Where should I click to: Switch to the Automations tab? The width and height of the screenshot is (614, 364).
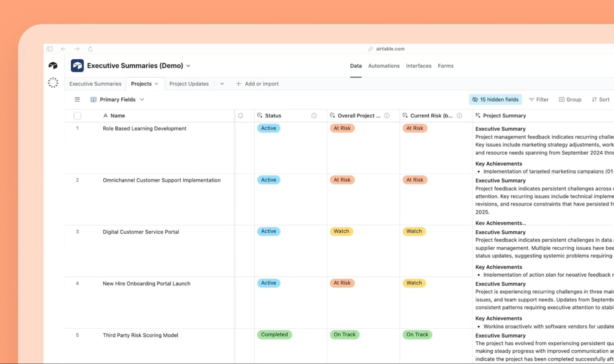(x=384, y=66)
